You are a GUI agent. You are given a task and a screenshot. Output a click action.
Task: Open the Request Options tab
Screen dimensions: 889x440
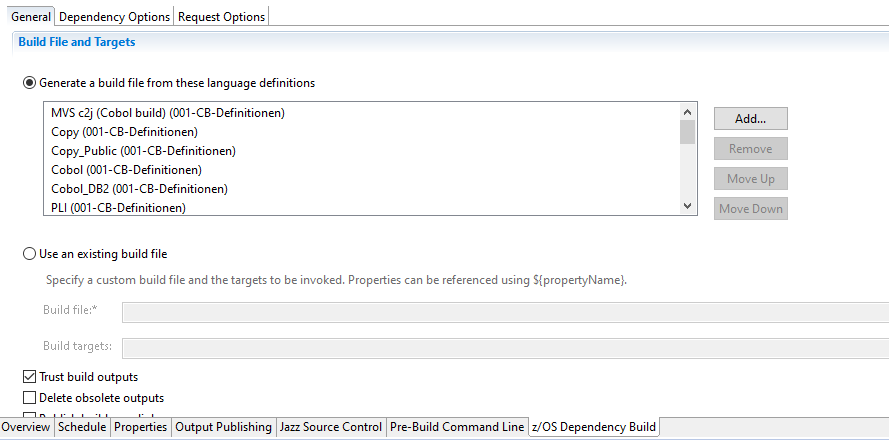221,16
